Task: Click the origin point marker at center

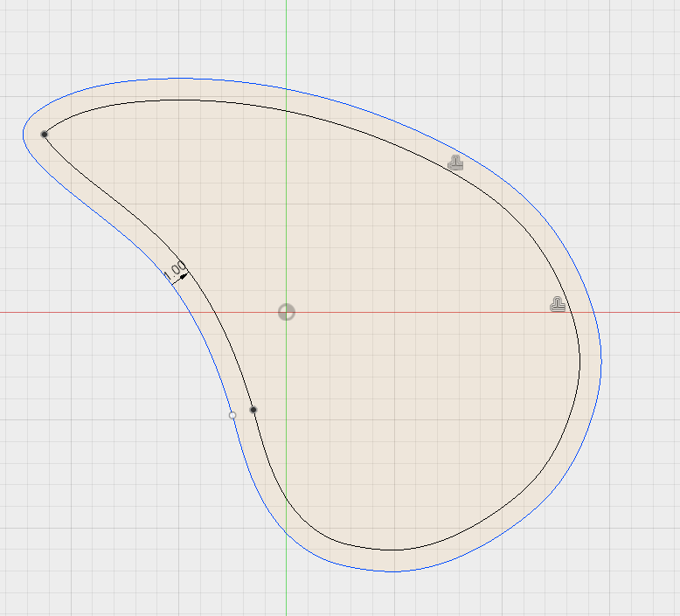Action: (286, 312)
